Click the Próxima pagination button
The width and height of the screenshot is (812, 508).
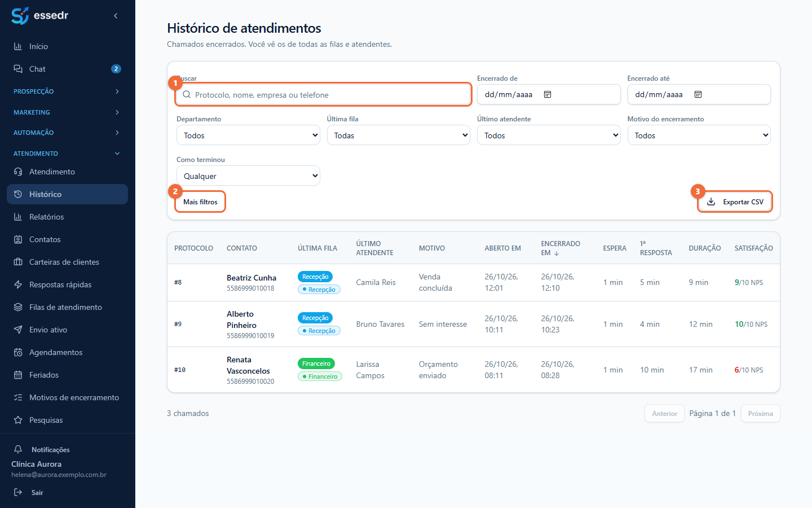pyautogui.click(x=761, y=414)
